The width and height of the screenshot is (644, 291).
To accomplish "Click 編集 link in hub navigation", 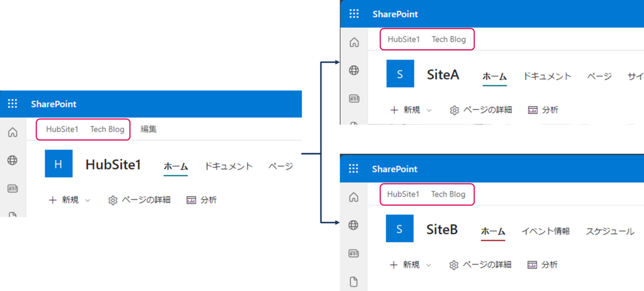I will [149, 129].
